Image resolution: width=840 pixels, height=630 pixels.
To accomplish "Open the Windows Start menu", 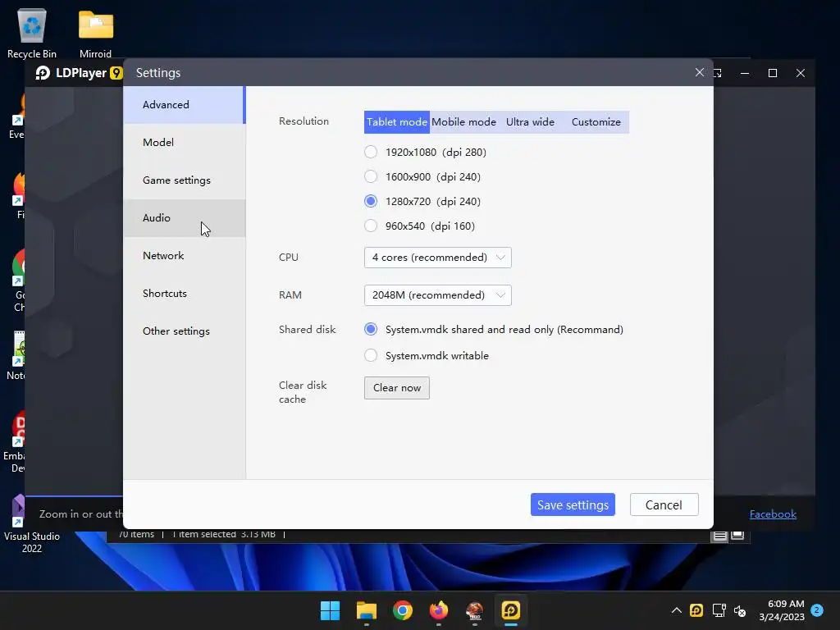I will coord(330,610).
